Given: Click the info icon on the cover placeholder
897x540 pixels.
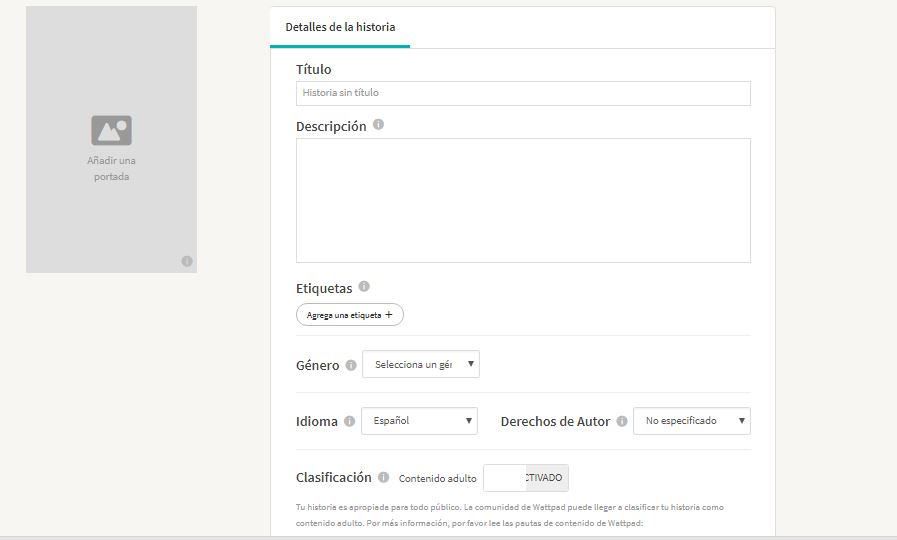Looking at the screenshot, I should (187, 261).
